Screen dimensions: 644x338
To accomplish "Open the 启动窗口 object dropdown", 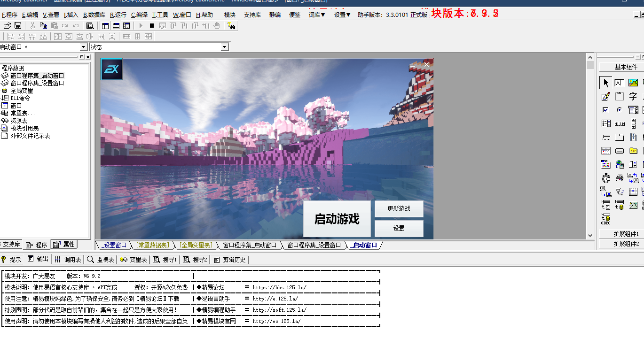I will pyautogui.click(x=84, y=47).
